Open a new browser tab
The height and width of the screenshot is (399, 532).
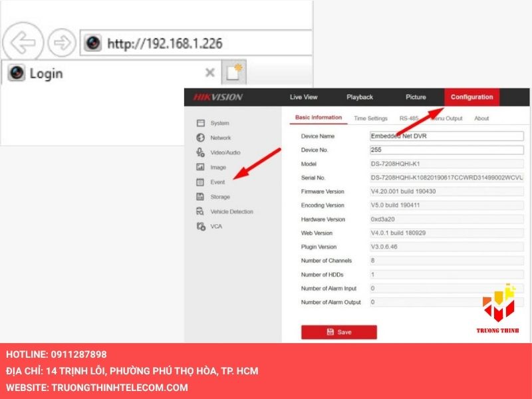(234, 72)
